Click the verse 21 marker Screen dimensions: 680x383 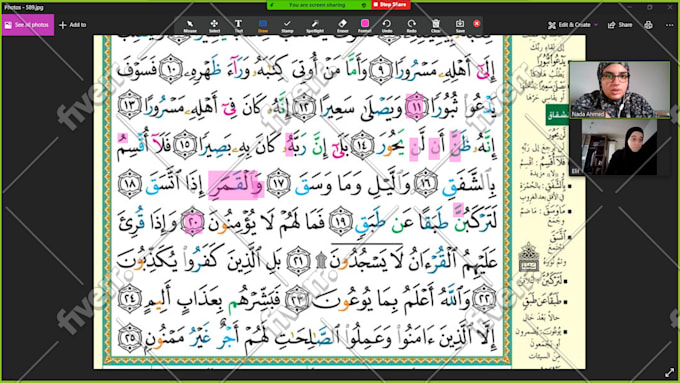point(298,261)
